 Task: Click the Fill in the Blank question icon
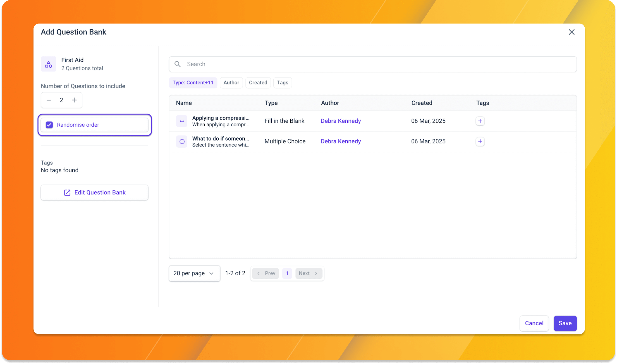(182, 121)
